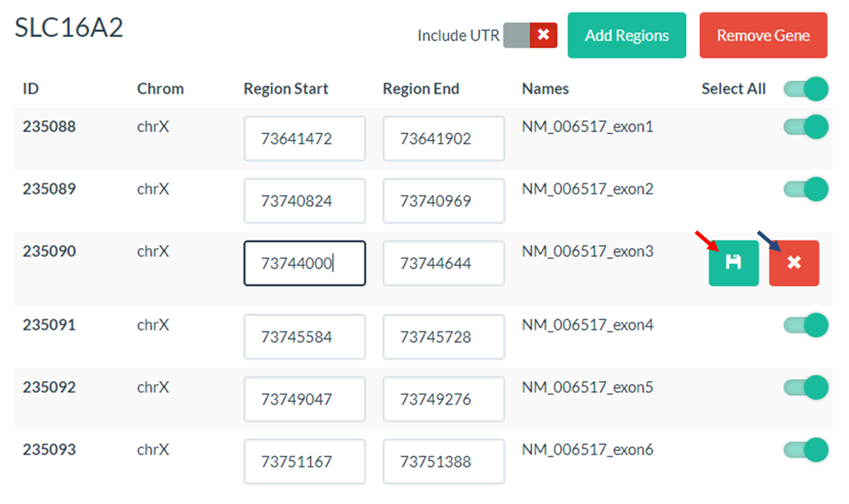
Task: Click the NM_006517_exon1 name
Action: click(x=587, y=127)
